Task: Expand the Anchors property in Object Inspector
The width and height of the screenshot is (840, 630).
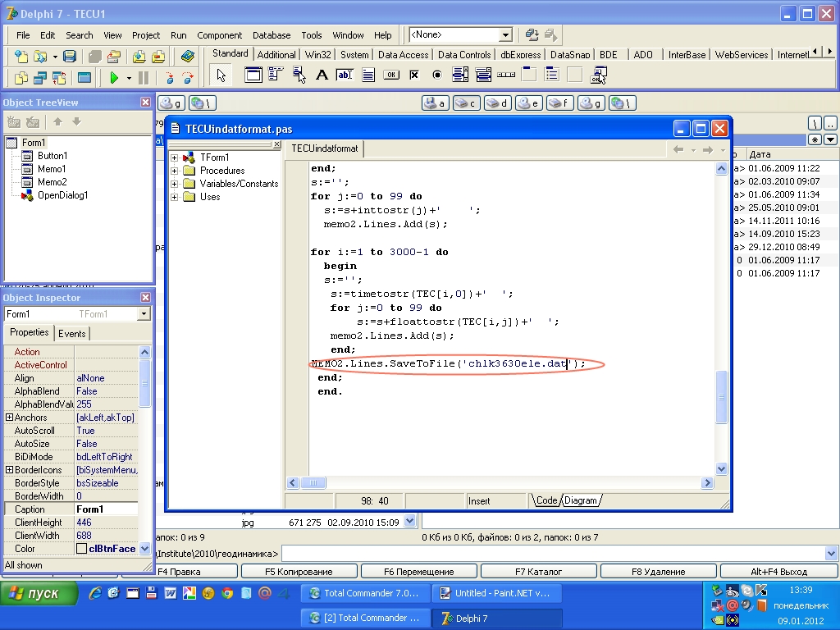Action: pos(10,418)
